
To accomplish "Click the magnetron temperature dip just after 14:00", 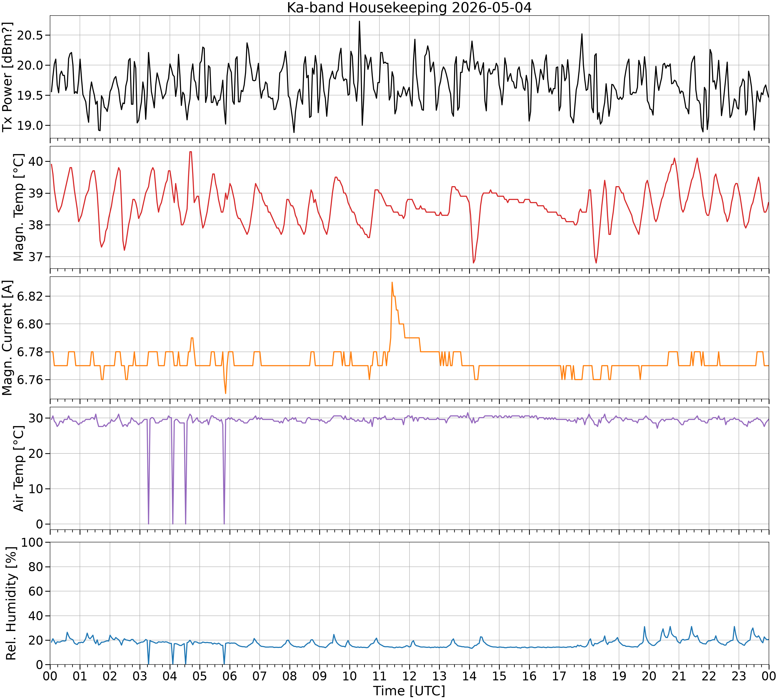I will pos(473,263).
